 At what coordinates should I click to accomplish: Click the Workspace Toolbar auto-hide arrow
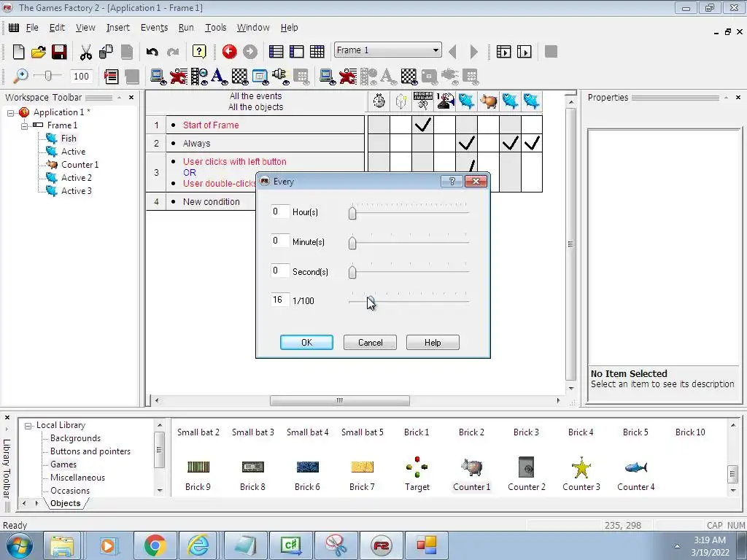click(119, 98)
